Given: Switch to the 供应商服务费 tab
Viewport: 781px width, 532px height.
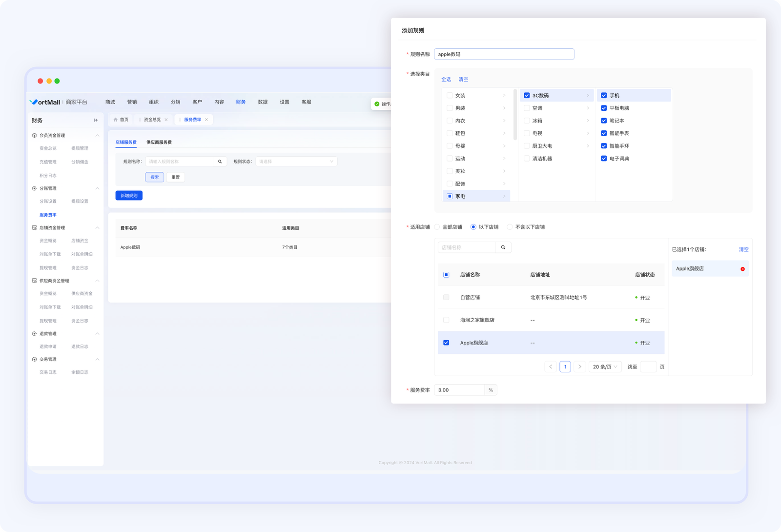Looking at the screenshot, I should (159, 143).
